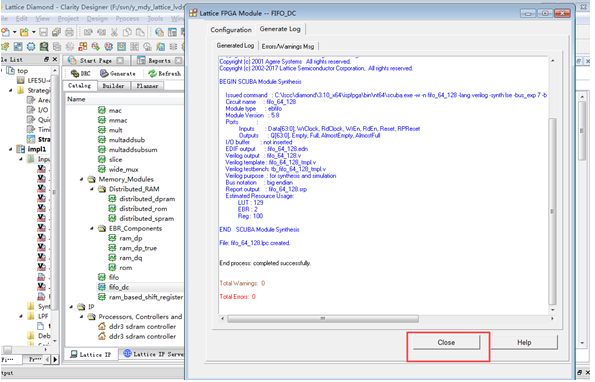Viewport: 595px width, 382px height.
Task: Select distributed_dpram module
Action: [147, 199]
